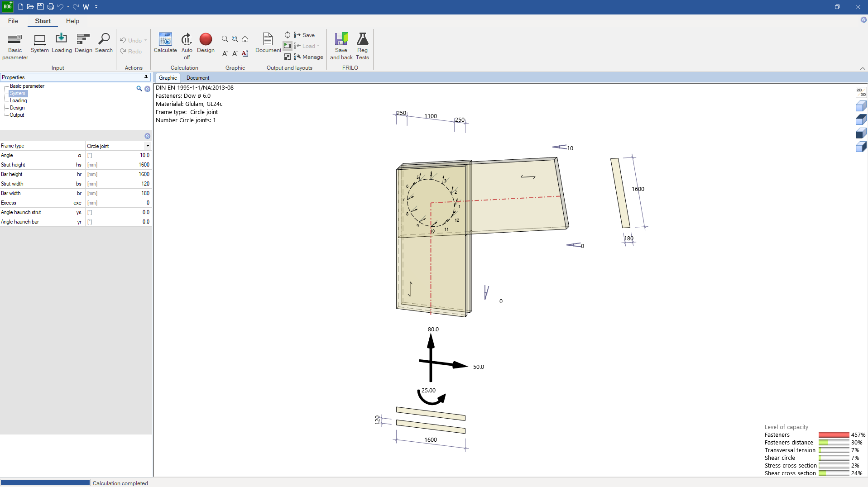Open the File menu

[x=13, y=21]
